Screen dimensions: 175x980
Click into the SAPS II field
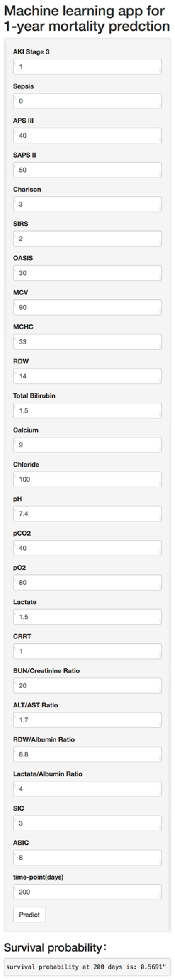87,170
